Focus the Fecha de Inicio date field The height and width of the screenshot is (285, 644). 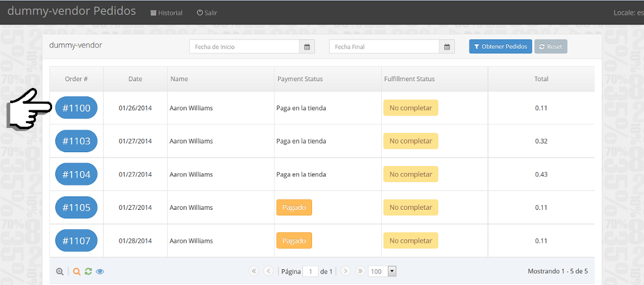pyautogui.click(x=244, y=47)
